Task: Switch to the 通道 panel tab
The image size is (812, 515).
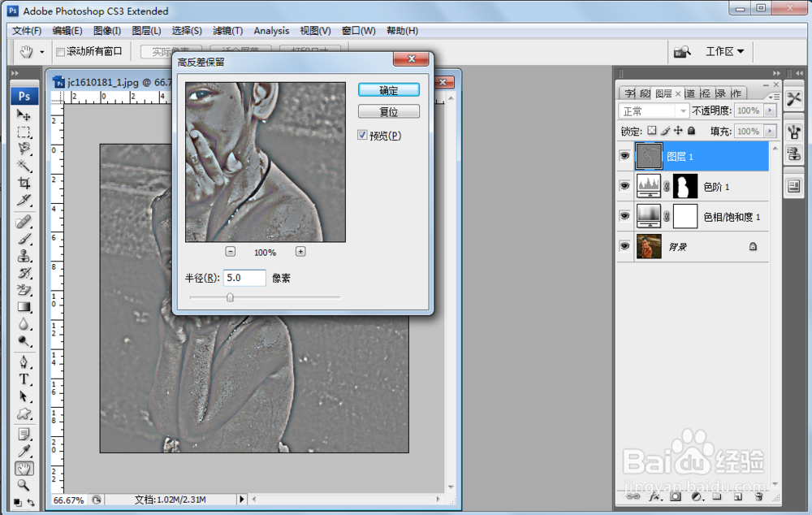Action: point(691,93)
